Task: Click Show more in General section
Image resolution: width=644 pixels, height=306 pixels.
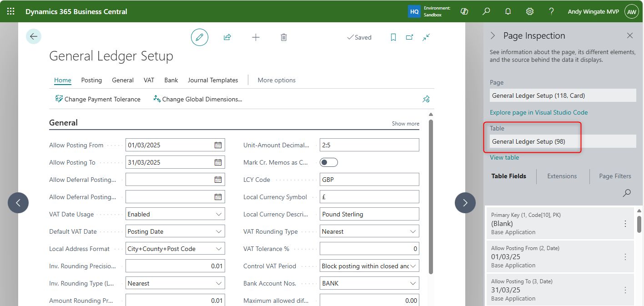Action: (x=406, y=124)
